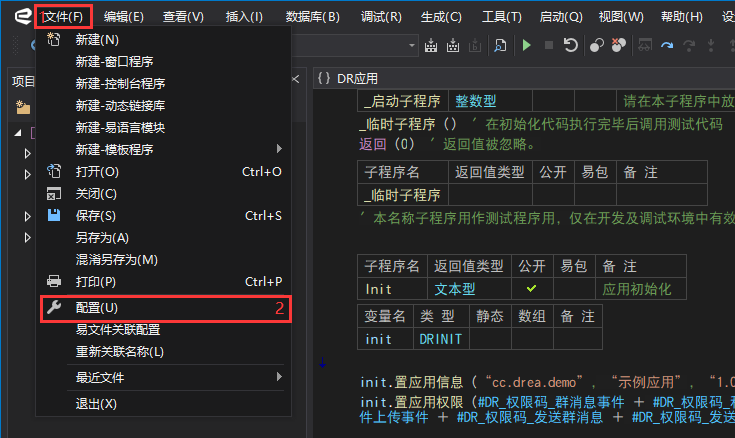Click the clear breakpoints icon with red X
Screen dimensions: 735x438
point(619,45)
